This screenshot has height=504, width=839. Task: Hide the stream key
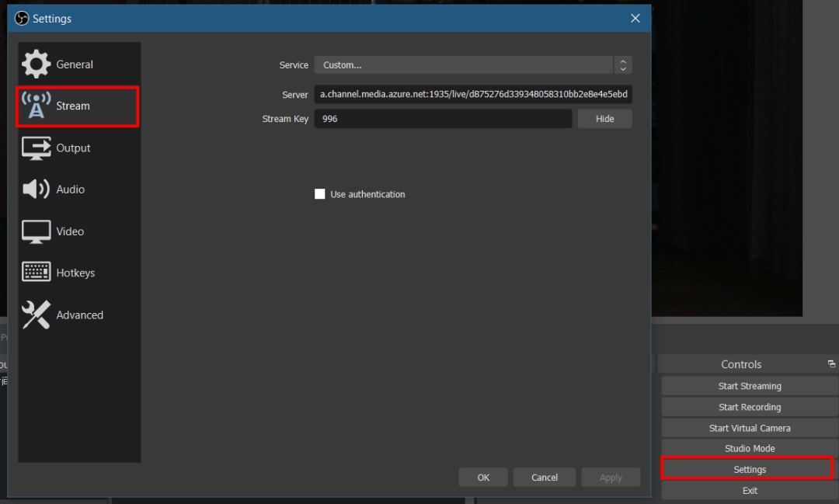pos(604,119)
